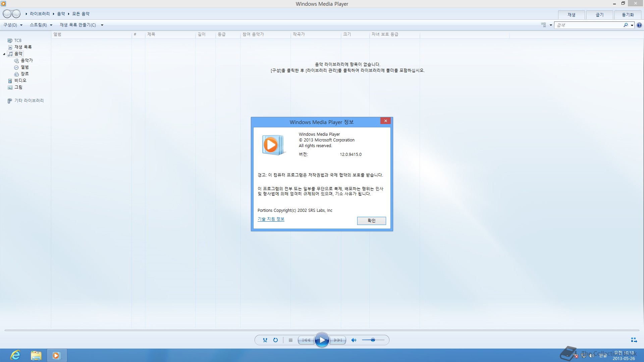Image resolution: width=644 pixels, height=362 pixels.
Task: Switch to the 재생 tab
Action: point(572,15)
